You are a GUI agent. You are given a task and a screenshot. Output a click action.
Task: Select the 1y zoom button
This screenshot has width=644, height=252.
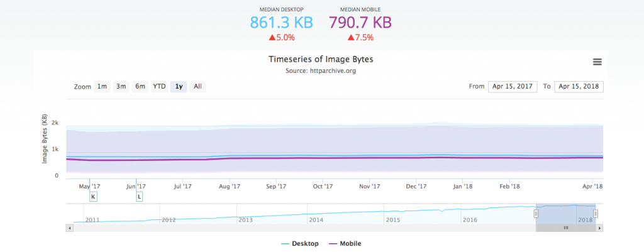[x=179, y=87]
